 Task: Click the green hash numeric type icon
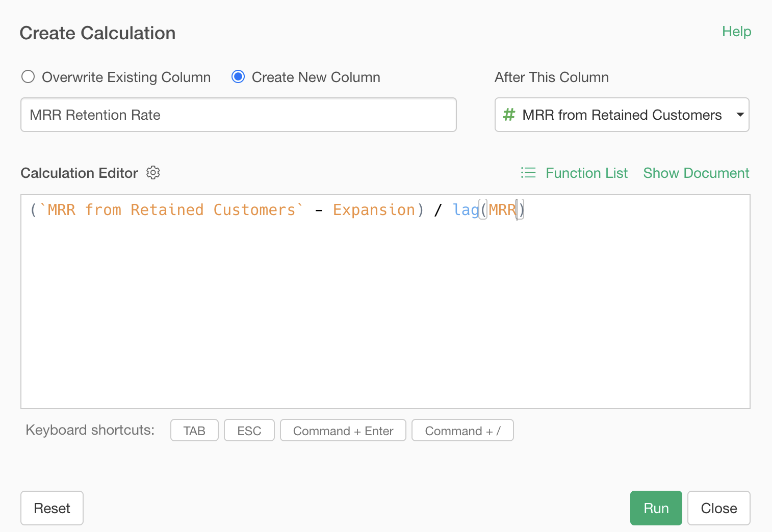[x=508, y=115]
